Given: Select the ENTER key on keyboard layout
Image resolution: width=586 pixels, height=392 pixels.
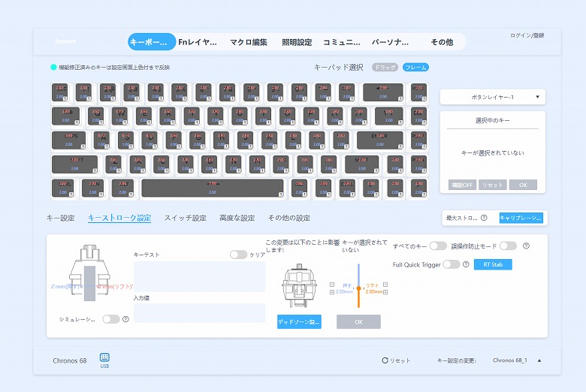Looking at the screenshot, I should click(x=379, y=140).
